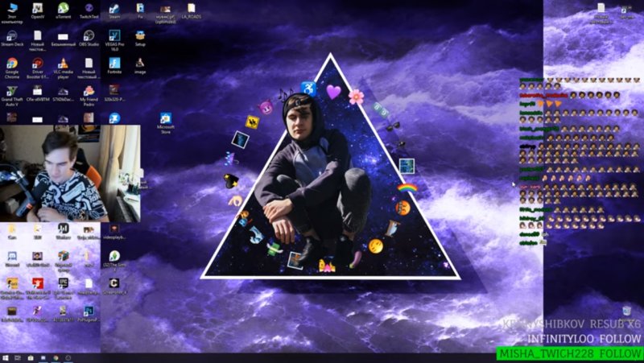Select the Stream Deck desktop icon
This screenshot has height=363, width=644.
[x=12, y=36]
